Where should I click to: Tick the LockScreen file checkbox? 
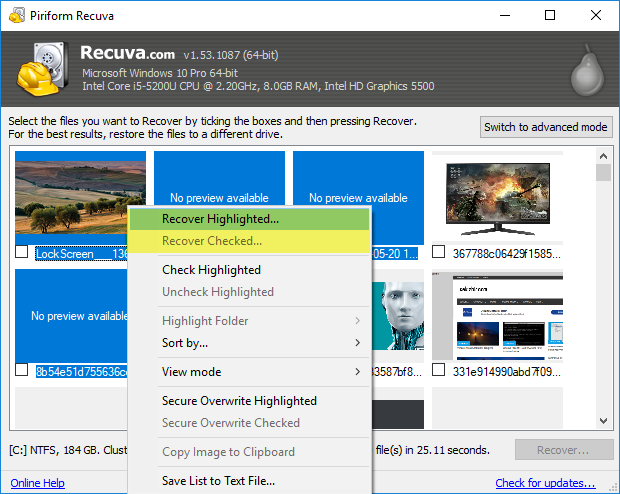coord(21,252)
